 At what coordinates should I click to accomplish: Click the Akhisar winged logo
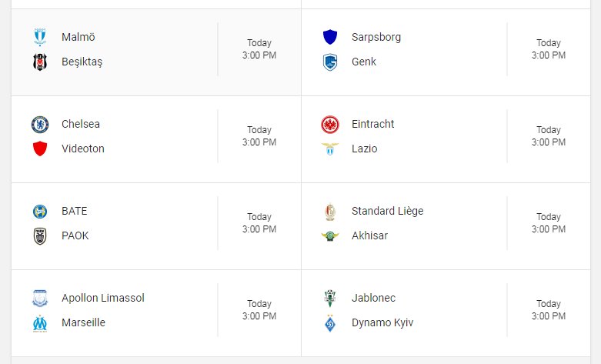[x=330, y=235]
